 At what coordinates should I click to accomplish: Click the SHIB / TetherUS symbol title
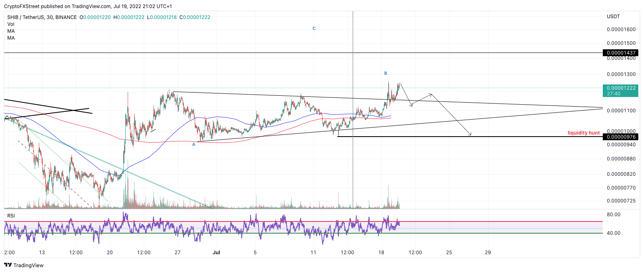pos(42,17)
